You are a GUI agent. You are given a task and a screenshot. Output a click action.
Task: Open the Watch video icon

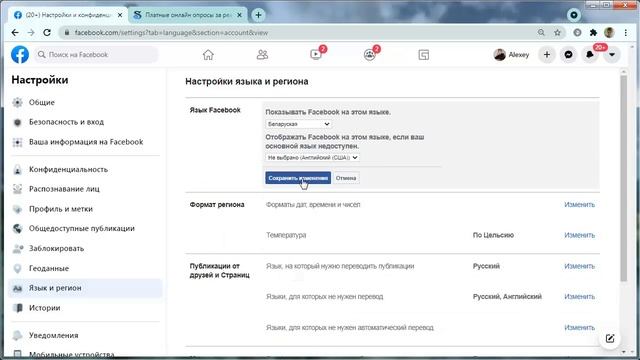[316, 55]
